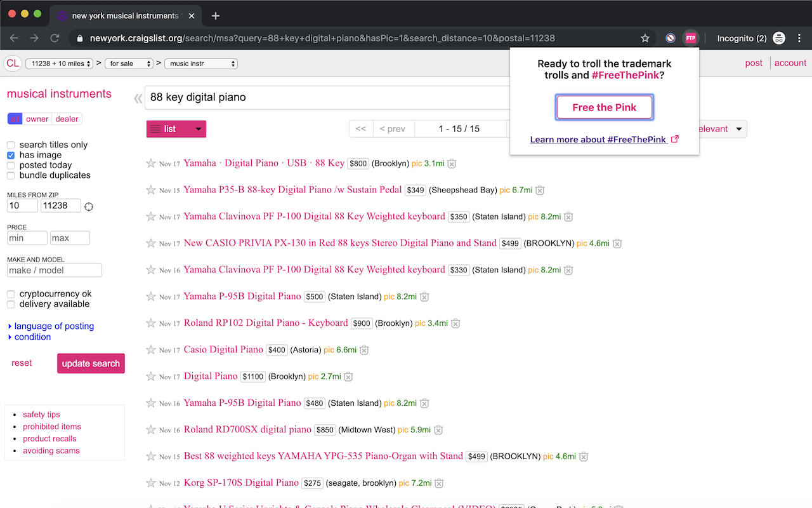Click the make / model input
This screenshot has height=508, width=812.
54,271
